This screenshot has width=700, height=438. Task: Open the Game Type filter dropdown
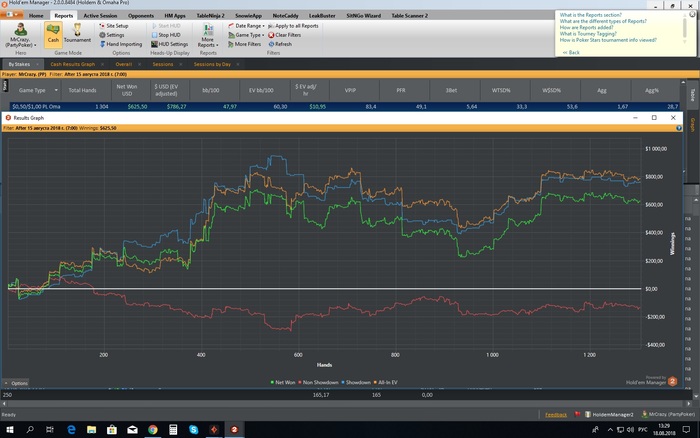tap(246, 35)
